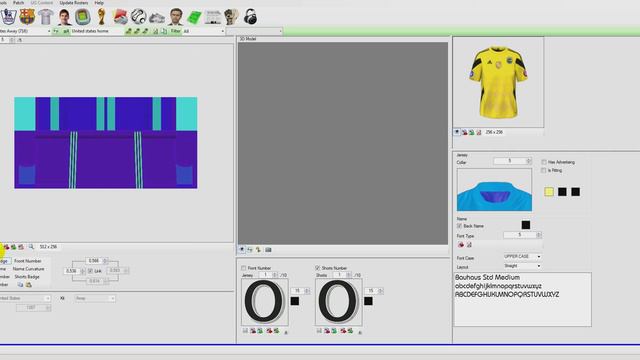The height and width of the screenshot is (360, 640).
Task: Open the Managers section (manager face icon)
Action: point(176,17)
